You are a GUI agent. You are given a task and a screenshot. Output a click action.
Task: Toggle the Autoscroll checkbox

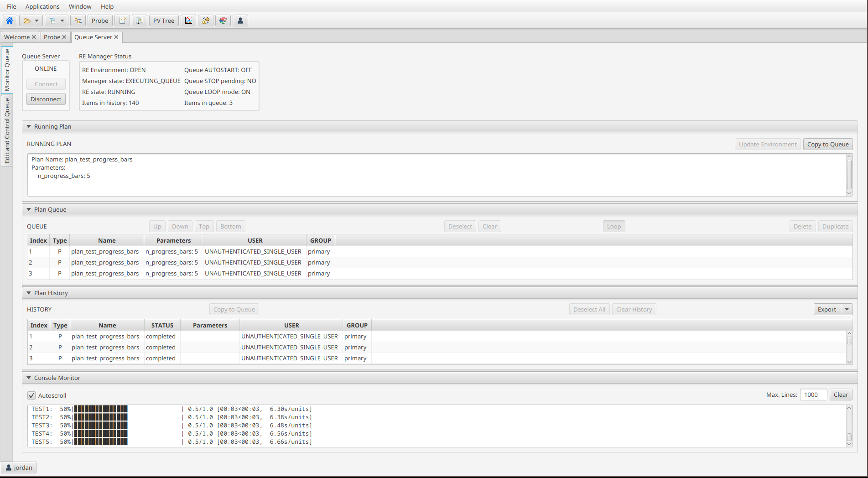tap(31, 395)
